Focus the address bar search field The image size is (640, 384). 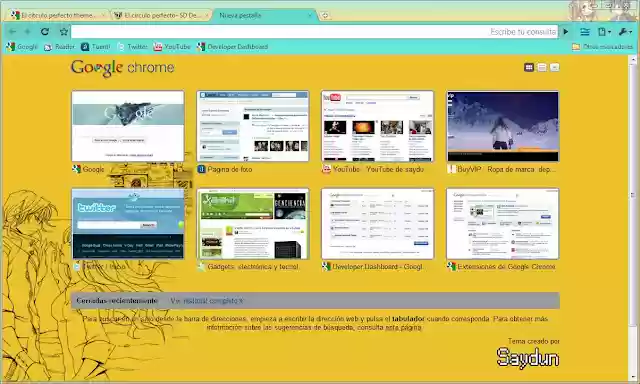314,31
